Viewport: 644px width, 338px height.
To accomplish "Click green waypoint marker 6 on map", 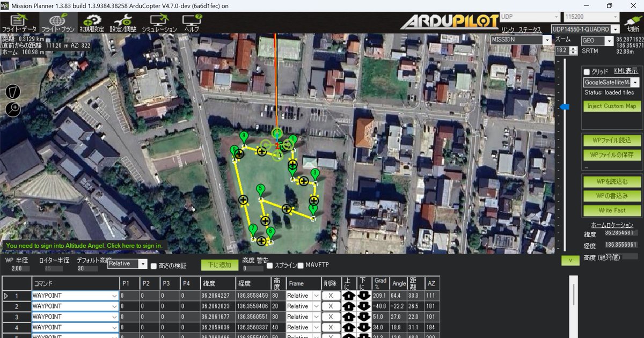I will tap(270, 233).
